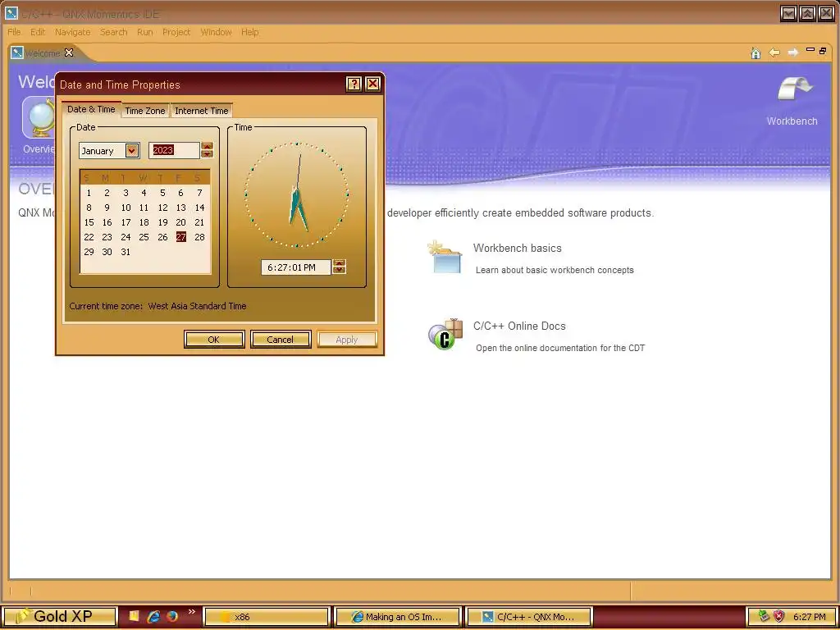The width and height of the screenshot is (840, 630).
Task: Open the Gold XP start button
Action: pyautogui.click(x=59, y=617)
